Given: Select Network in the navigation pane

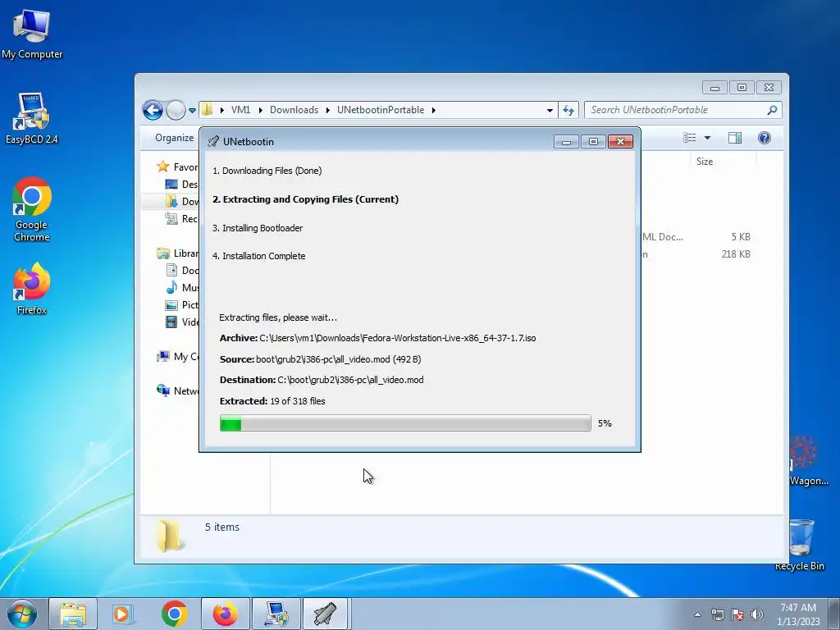Looking at the screenshot, I should tap(178, 390).
